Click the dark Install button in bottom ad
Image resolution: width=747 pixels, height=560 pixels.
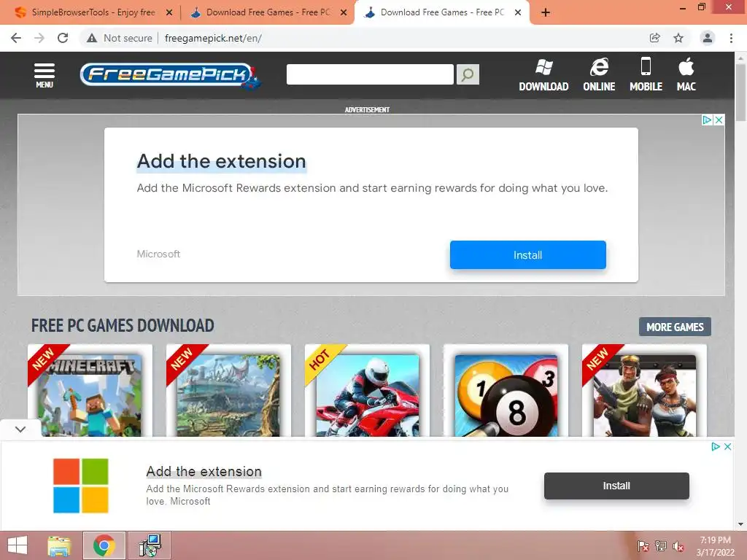[x=616, y=486]
